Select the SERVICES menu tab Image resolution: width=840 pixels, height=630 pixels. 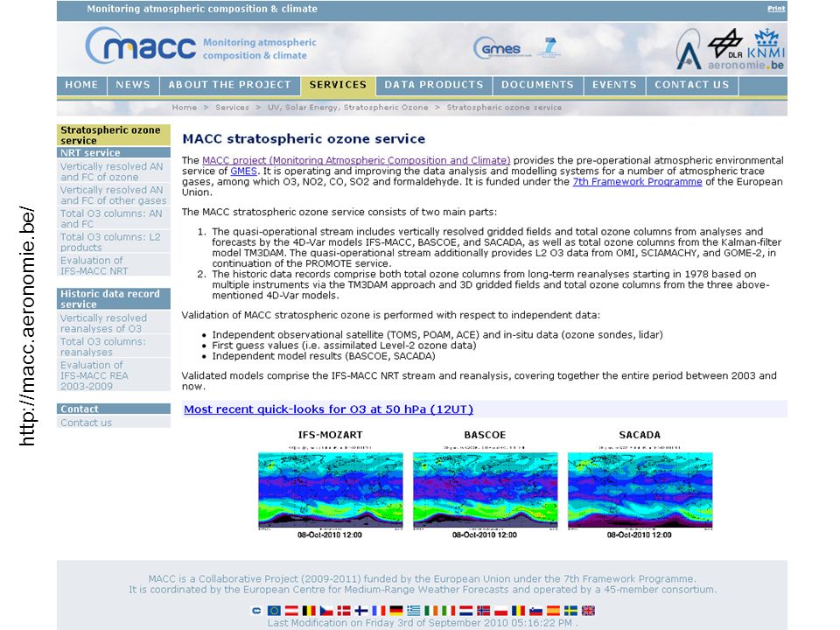pyautogui.click(x=338, y=85)
